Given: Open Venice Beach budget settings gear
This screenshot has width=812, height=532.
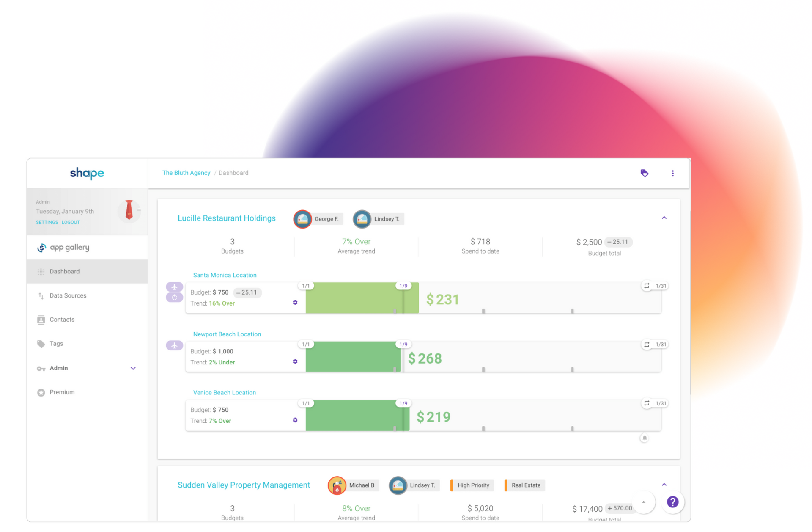Looking at the screenshot, I should (295, 420).
